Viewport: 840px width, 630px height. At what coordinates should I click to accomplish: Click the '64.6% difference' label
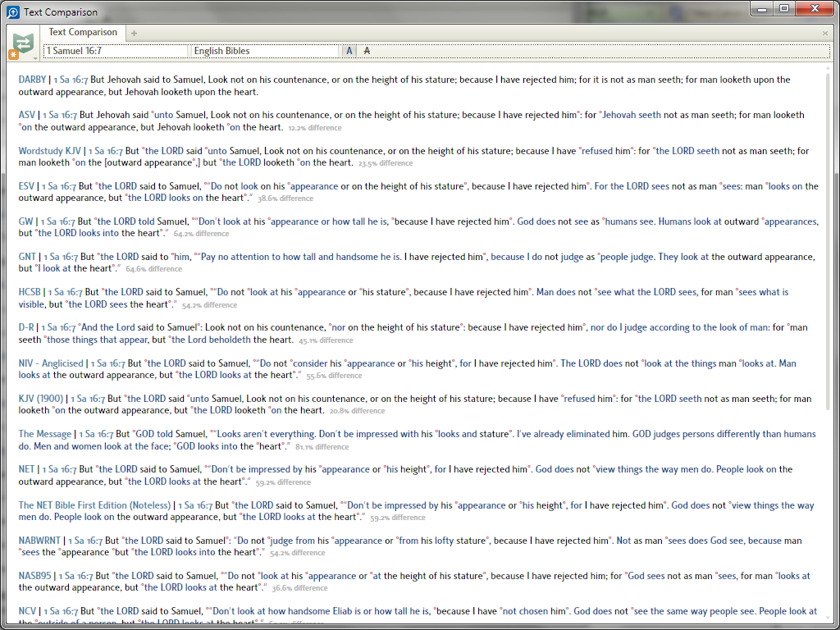pos(153,269)
